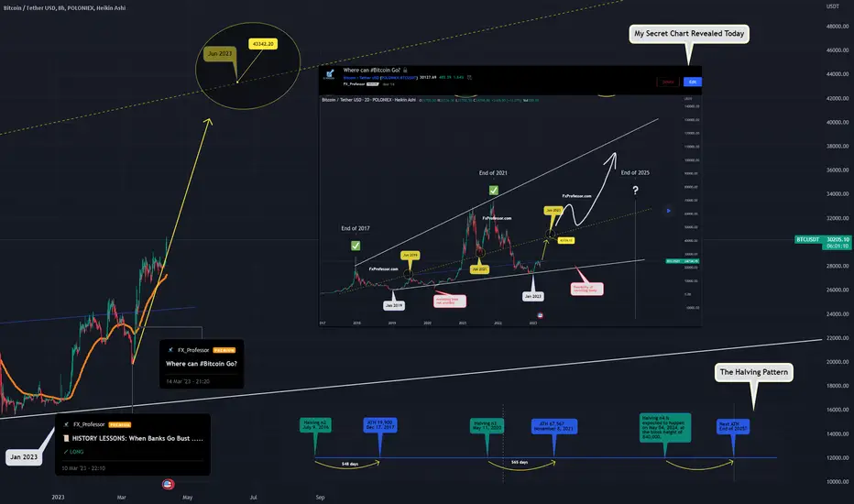Select the yellow 'Jun 2023' callout in circle
The image size is (854, 504).
coord(220,53)
